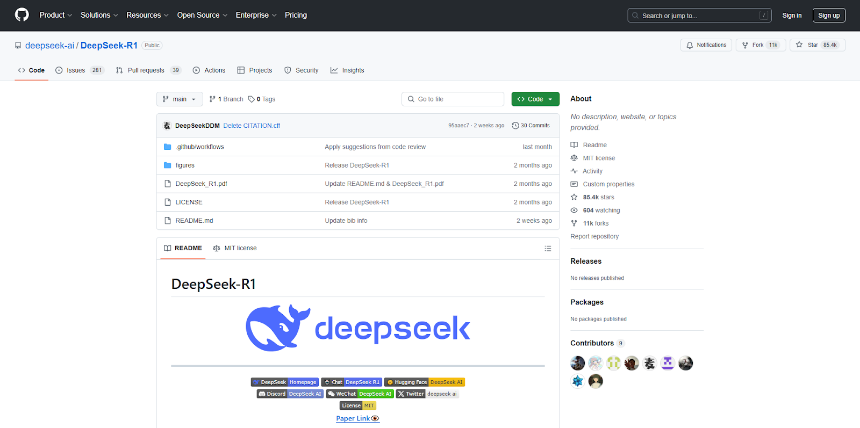The image size is (860, 428).
Task: Click the Sign in link
Action: [x=791, y=15]
